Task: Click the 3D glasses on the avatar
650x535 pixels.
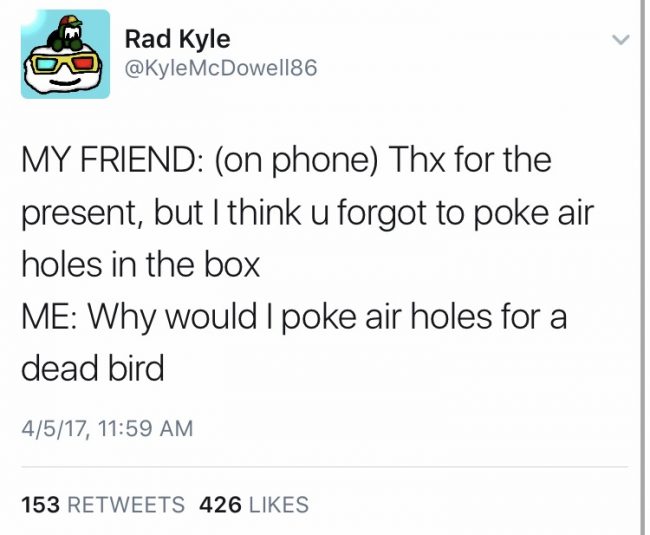Action: point(66,65)
